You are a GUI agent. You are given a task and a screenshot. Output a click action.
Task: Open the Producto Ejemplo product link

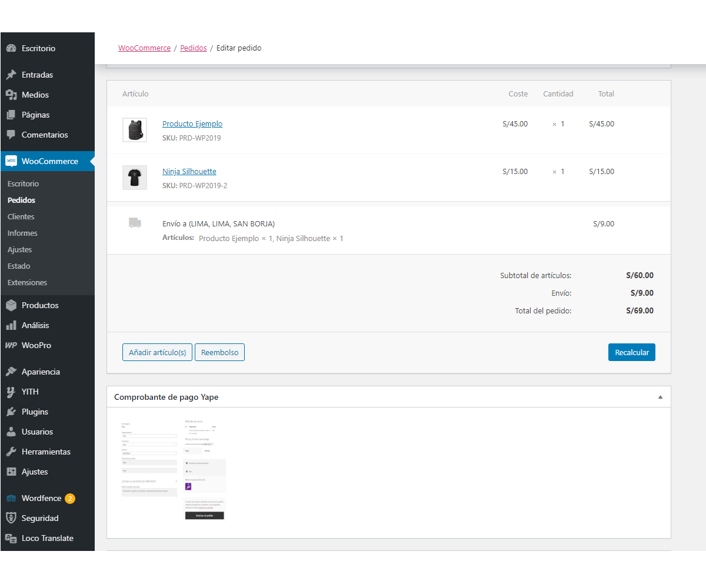coord(192,124)
